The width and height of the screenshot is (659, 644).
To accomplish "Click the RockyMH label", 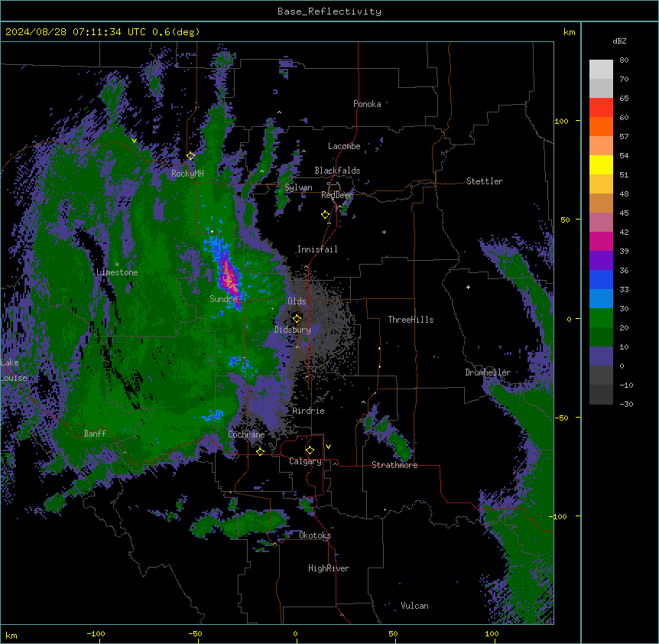I will point(187,174).
